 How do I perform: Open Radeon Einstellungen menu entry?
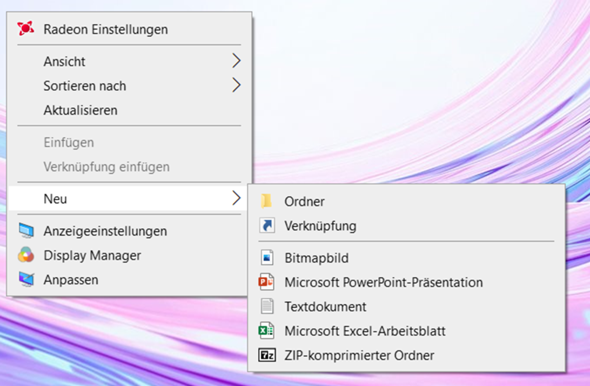point(129,29)
